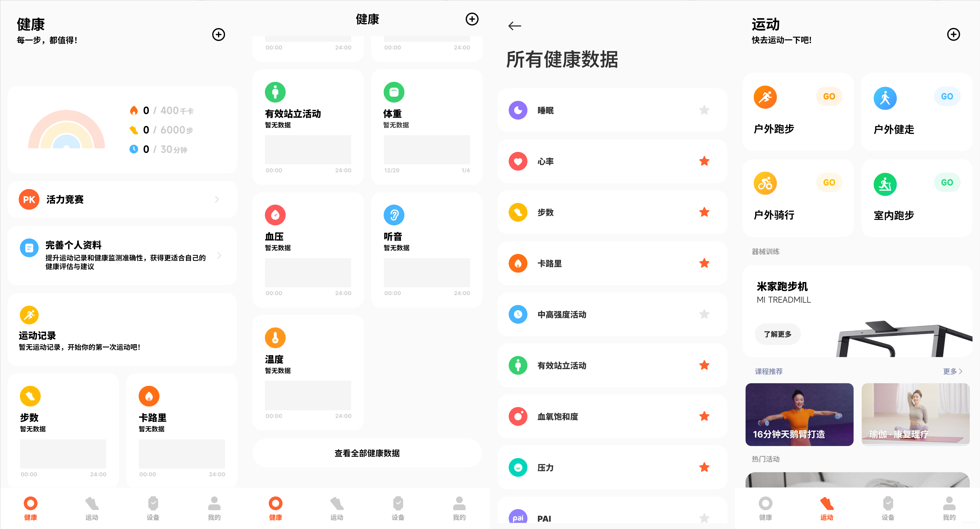Viewport: 980px width, 529px height.
Task: Select 健康 tab on Sports screen
Action: (x=765, y=509)
